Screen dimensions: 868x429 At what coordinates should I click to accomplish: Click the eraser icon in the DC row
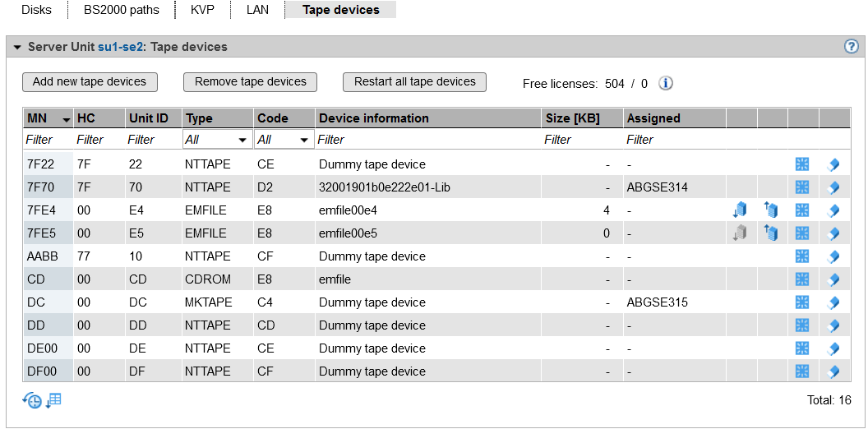click(833, 302)
